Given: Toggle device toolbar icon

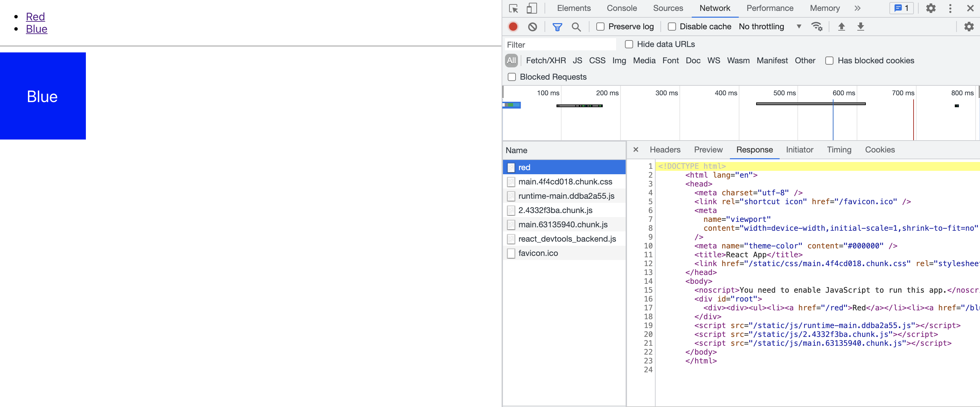Looking at the screenshot, I should pyautogui.click(x=532, y=9).
